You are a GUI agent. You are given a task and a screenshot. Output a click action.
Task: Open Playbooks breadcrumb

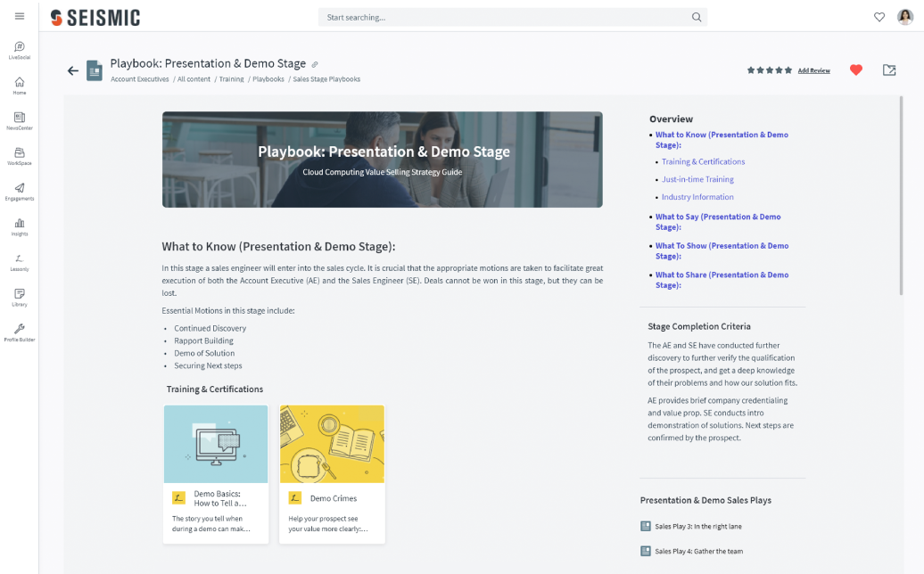[x=268, y=79]
